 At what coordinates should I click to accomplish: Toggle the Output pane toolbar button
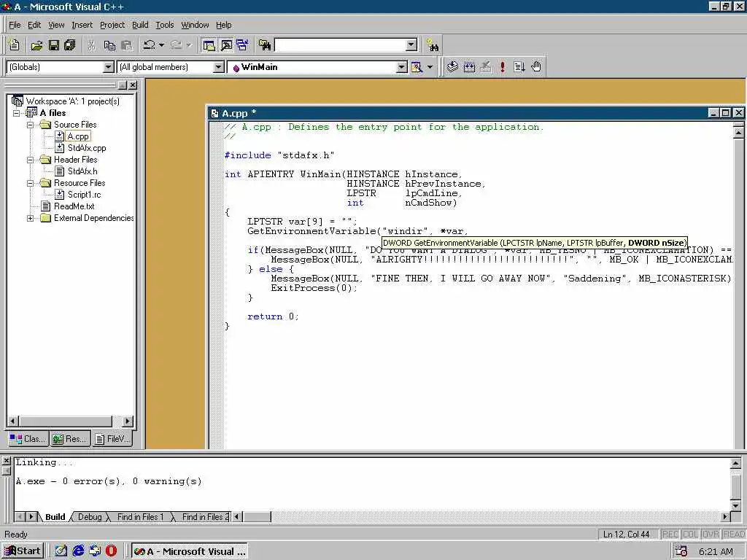[226, 45]
